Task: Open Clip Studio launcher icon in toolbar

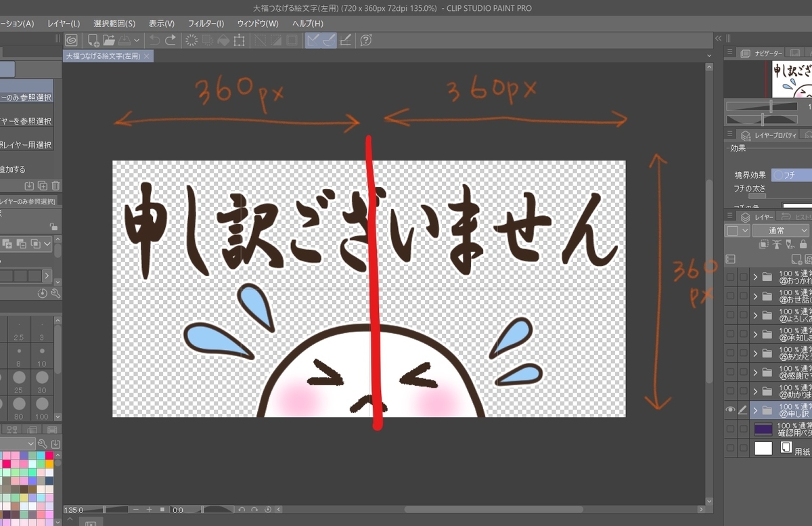Action: point(71,40)
